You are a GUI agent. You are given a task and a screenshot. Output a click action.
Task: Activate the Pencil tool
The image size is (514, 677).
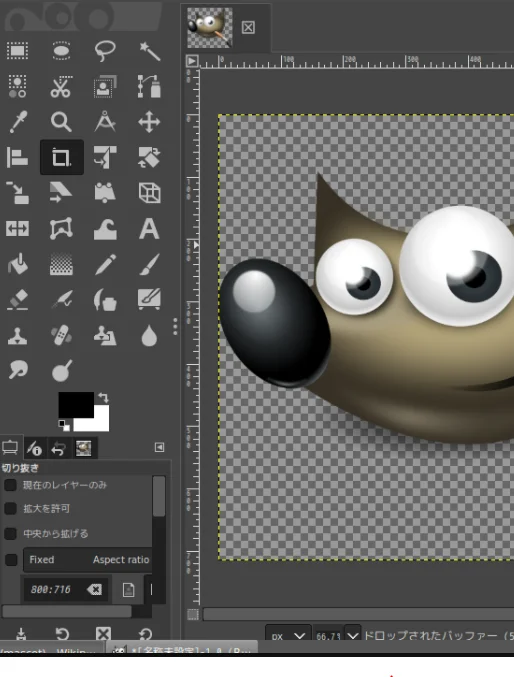pos(105,264)
